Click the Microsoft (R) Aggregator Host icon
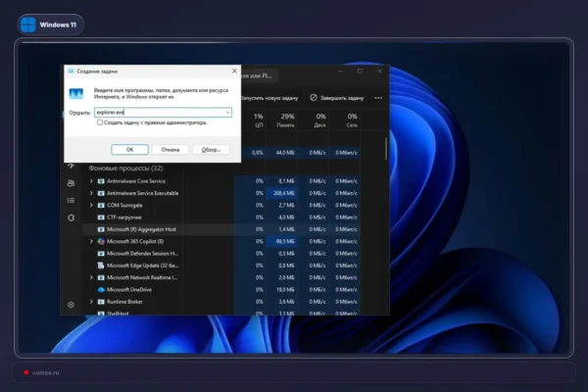 101,229
